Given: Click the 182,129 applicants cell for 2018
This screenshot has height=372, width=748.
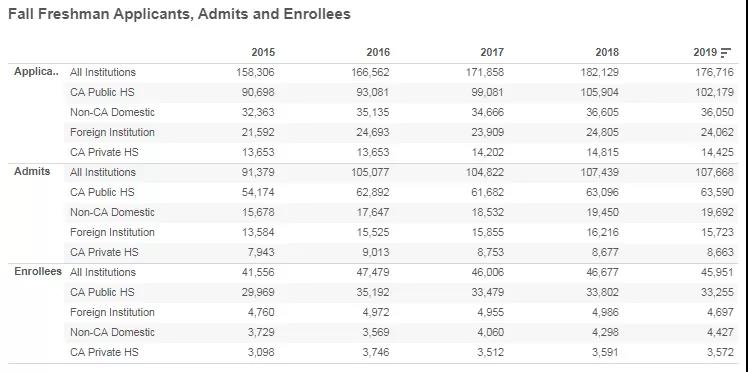Looking at the screenshot, I should 599,72.
